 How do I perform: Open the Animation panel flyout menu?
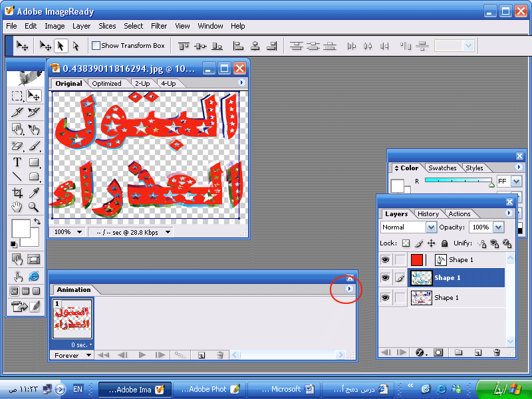(350, 289)
